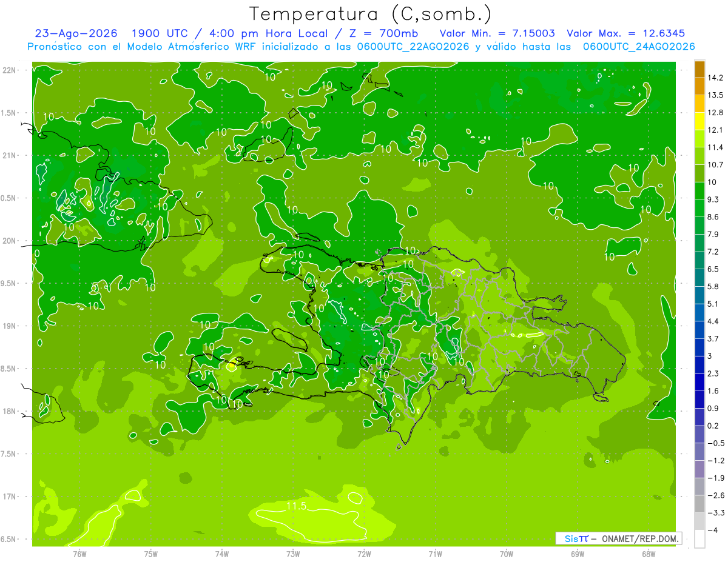Click the '5.1' colorbar value
Viewport: 728px width, 562px height.
point(713,304)
